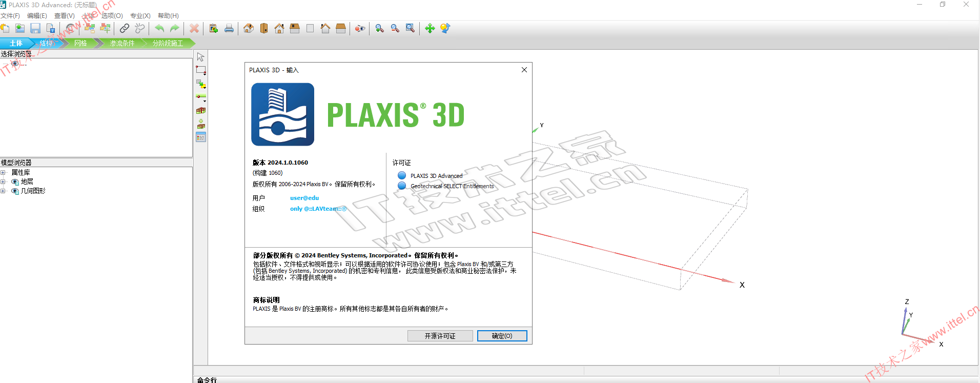The image size is (980, 383).
Task: Click the only @::LAVteam::@ link
Action: pyautogui.click(x=318, y=209)
